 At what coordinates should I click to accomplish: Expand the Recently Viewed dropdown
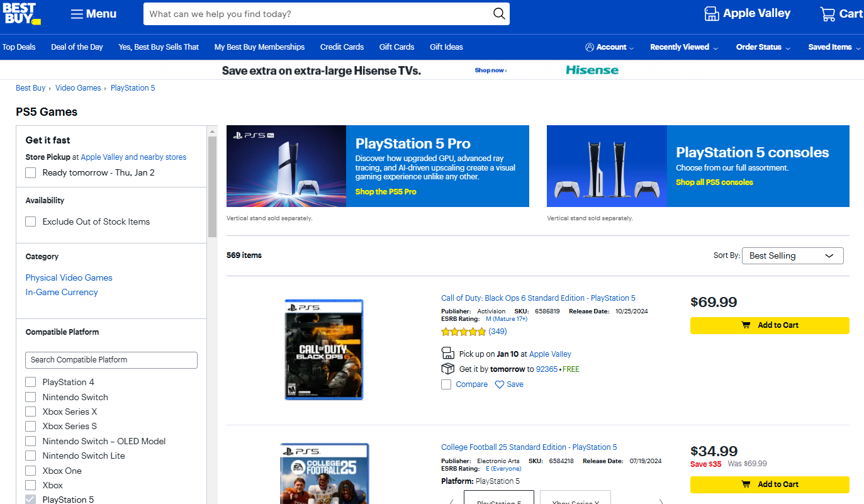pos(683,47)
